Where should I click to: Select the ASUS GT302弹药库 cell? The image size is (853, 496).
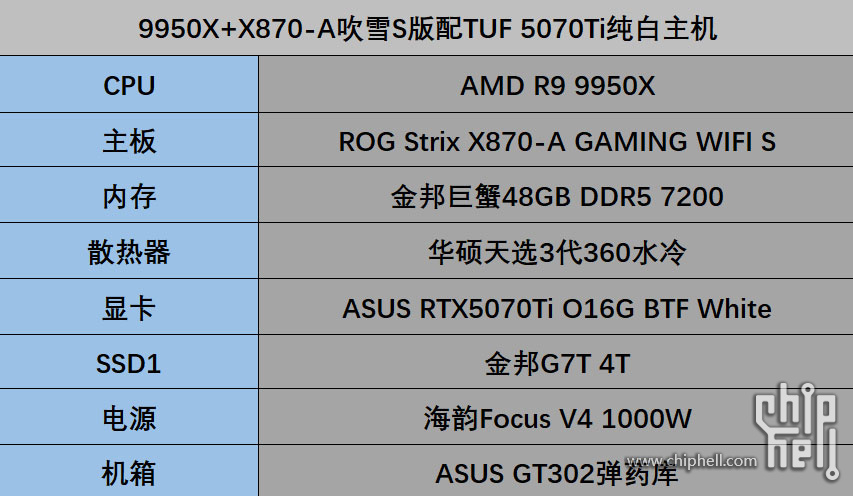(x=556, y=471)
